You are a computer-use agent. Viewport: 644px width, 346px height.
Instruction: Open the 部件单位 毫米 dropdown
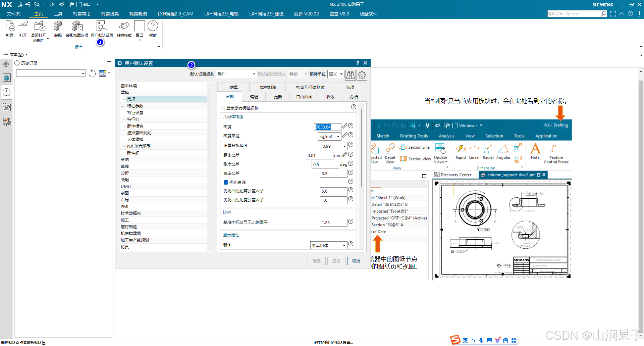pos(336,74)
